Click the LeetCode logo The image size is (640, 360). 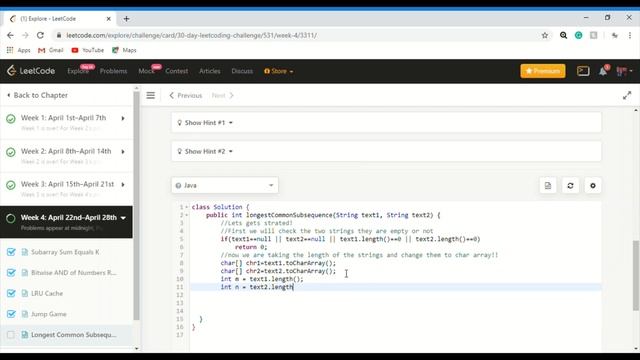[x=31, y=71]
